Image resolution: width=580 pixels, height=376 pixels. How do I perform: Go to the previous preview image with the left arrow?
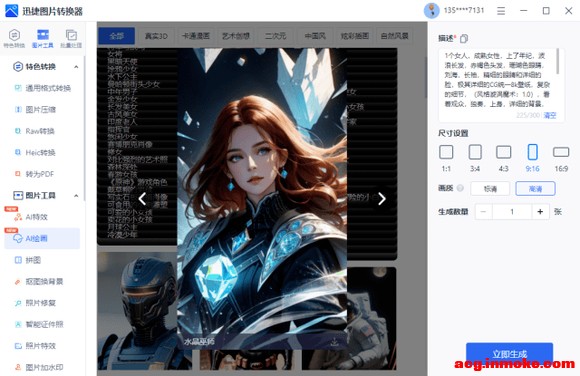pos(142,199)
